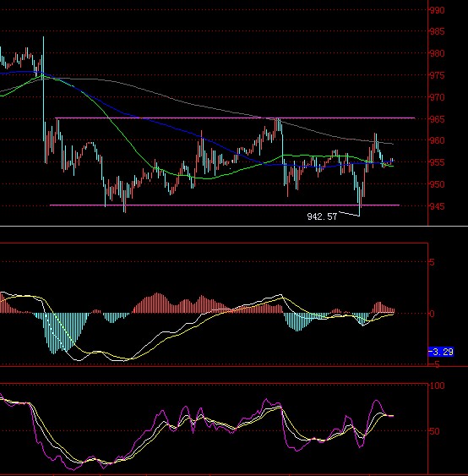Click the stochastic 50 level axis label
Screen dimensions: 468x476
(x=435, y=431)
